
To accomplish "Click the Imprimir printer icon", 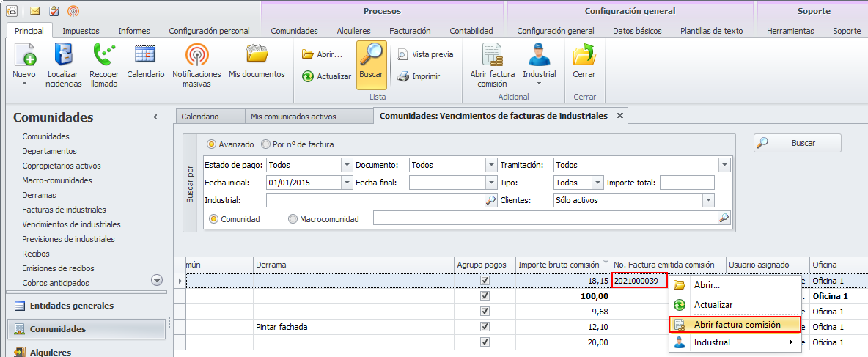I will 403,76.
